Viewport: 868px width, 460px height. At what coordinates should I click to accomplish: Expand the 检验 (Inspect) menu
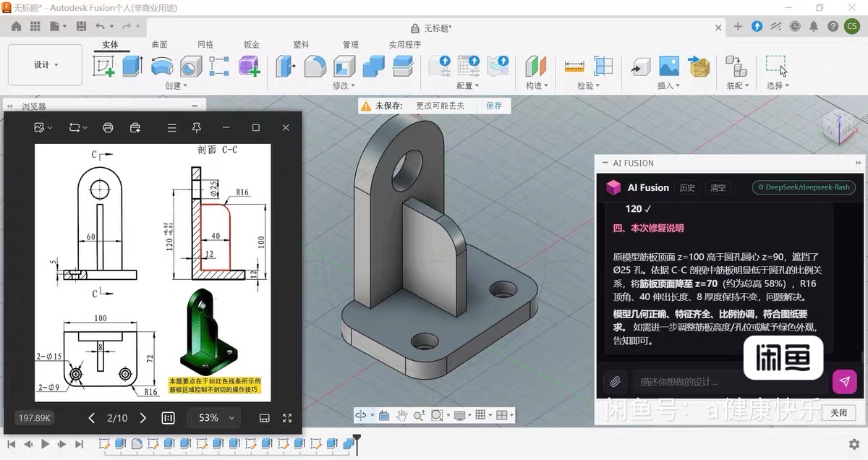tap(589, 85)
